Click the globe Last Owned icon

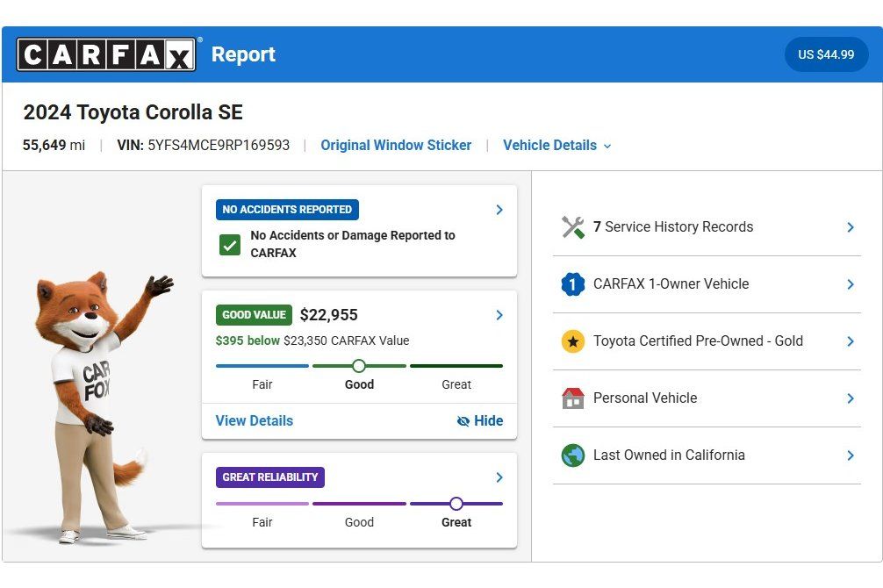tap(572, 455)
